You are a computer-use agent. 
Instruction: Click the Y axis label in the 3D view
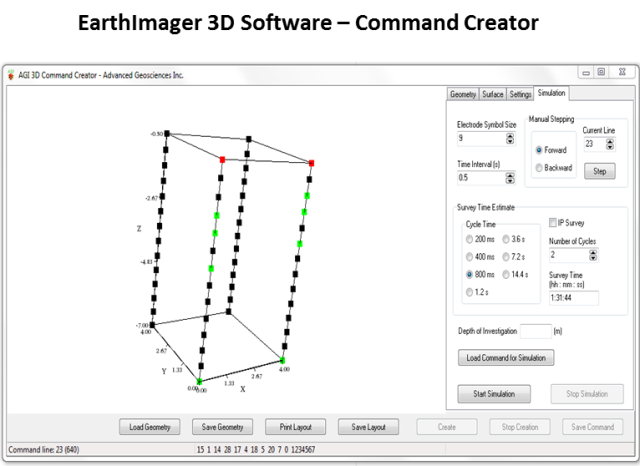[164, 371]
